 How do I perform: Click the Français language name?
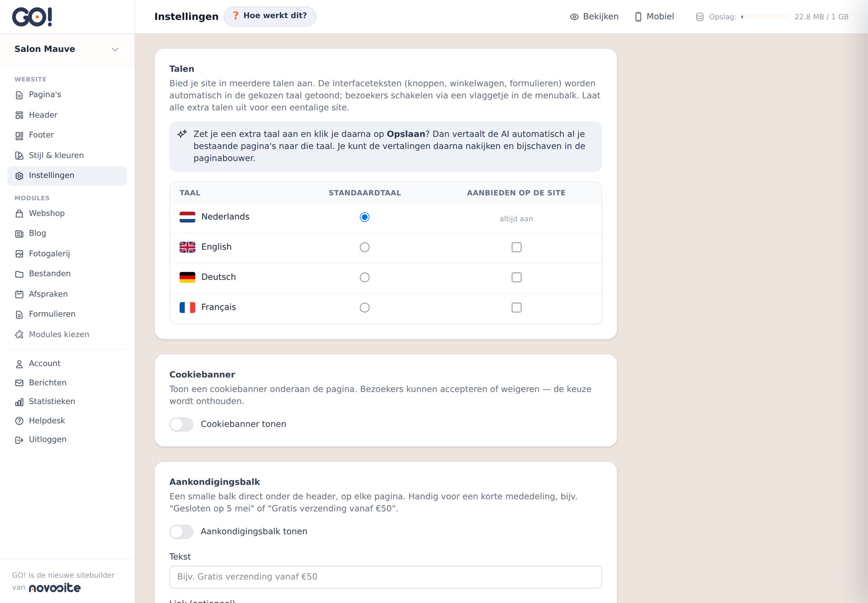pyautogui.click(x=218, y=307)
